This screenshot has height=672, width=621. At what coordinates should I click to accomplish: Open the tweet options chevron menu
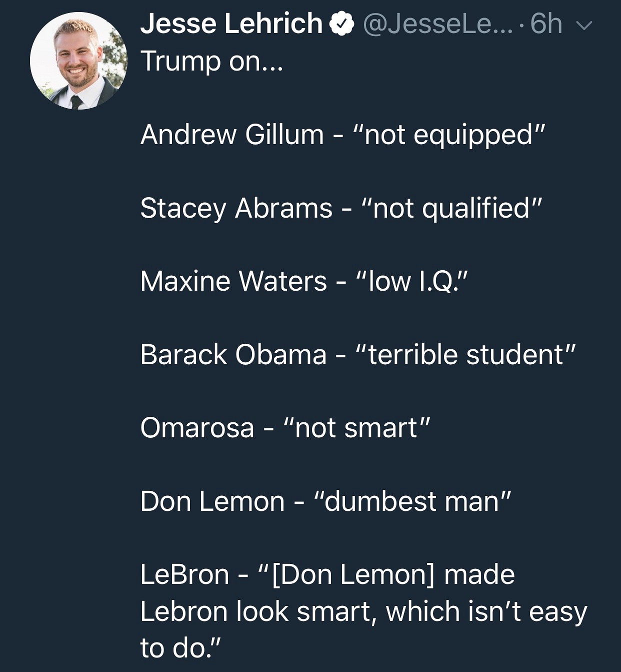584,25
